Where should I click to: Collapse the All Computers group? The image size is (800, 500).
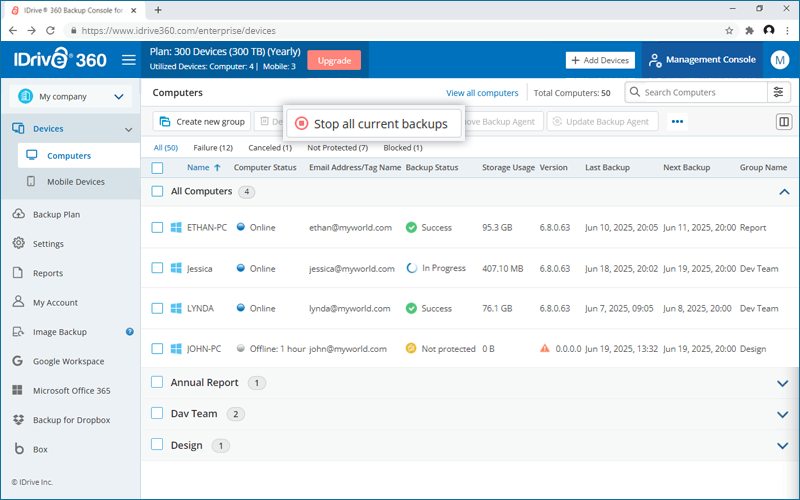784,192
